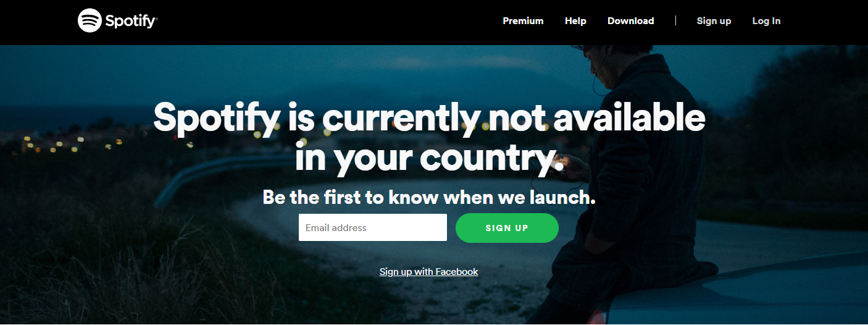
Task: Follow the Sign up with Facebook link
Action: tap(429, 272)
